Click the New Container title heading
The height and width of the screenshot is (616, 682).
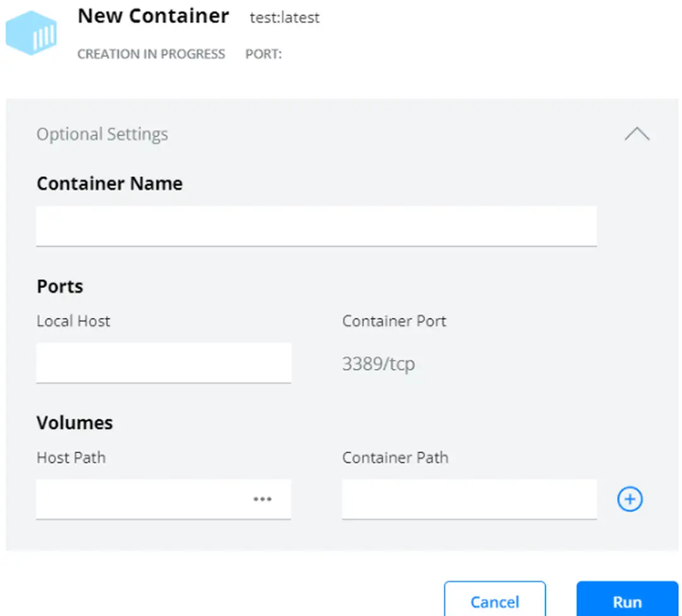click(153, 16)
